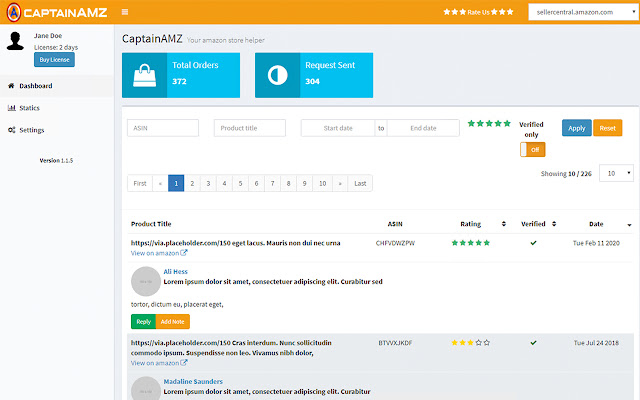Click Ali Hess reviewer avatar

(x=146, y=281)
